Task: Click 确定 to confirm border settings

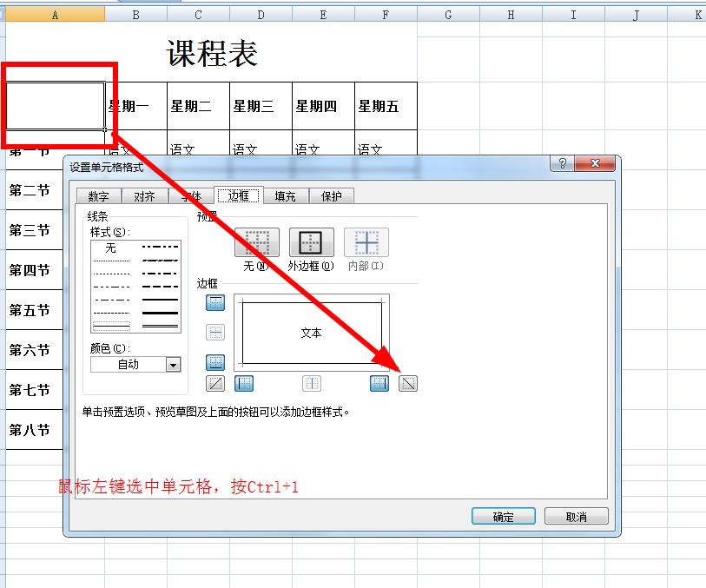Action: pos(502,516)
